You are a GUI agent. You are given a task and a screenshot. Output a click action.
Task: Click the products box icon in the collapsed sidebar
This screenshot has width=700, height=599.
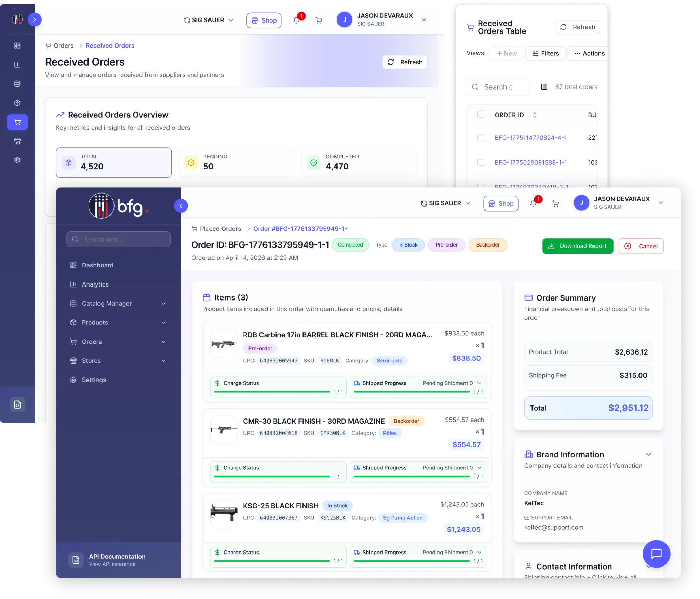tap(17, 103)
